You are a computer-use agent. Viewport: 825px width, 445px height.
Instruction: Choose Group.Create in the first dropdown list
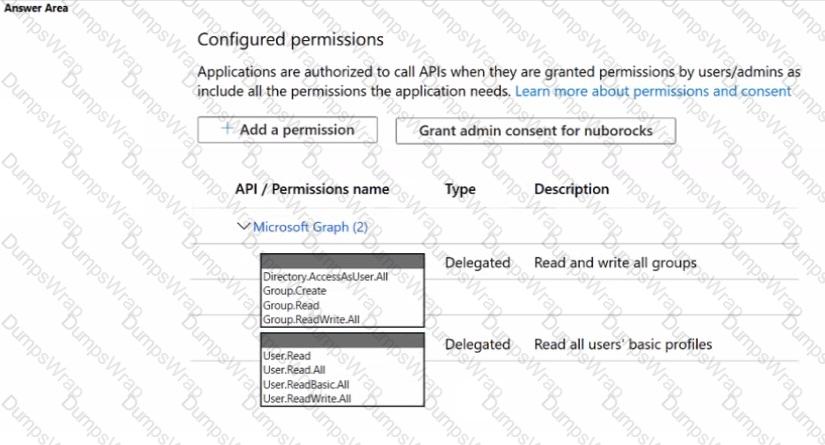(x=295, y=291)
